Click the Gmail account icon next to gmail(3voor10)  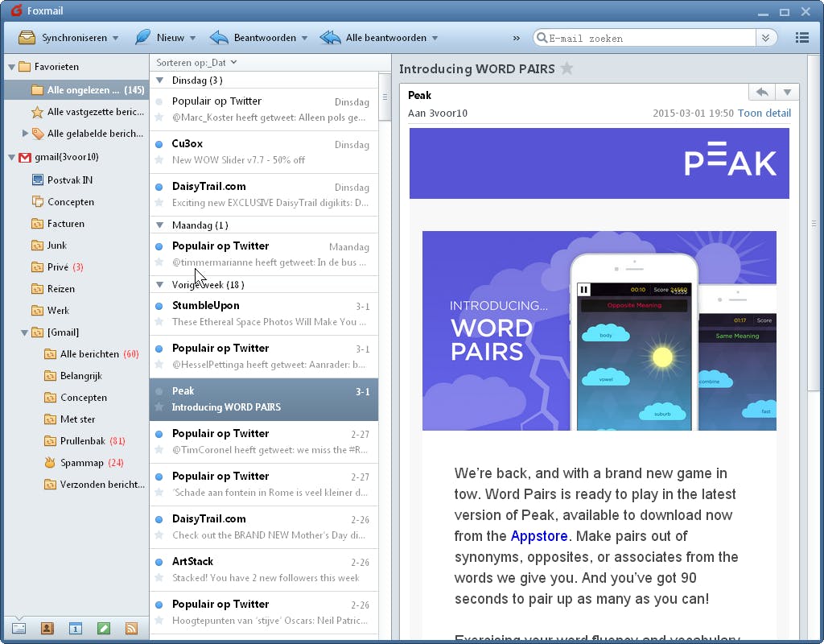click(x=25, y=157)
